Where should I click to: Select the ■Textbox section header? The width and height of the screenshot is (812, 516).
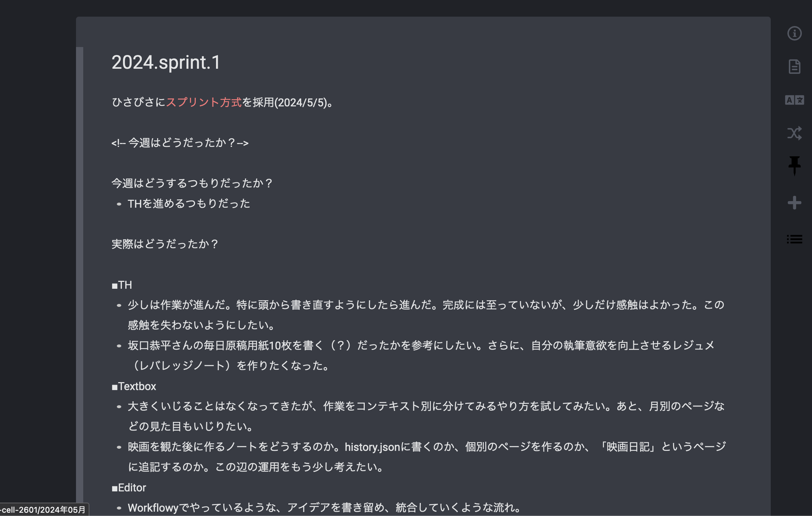click(x=134, y=386)
